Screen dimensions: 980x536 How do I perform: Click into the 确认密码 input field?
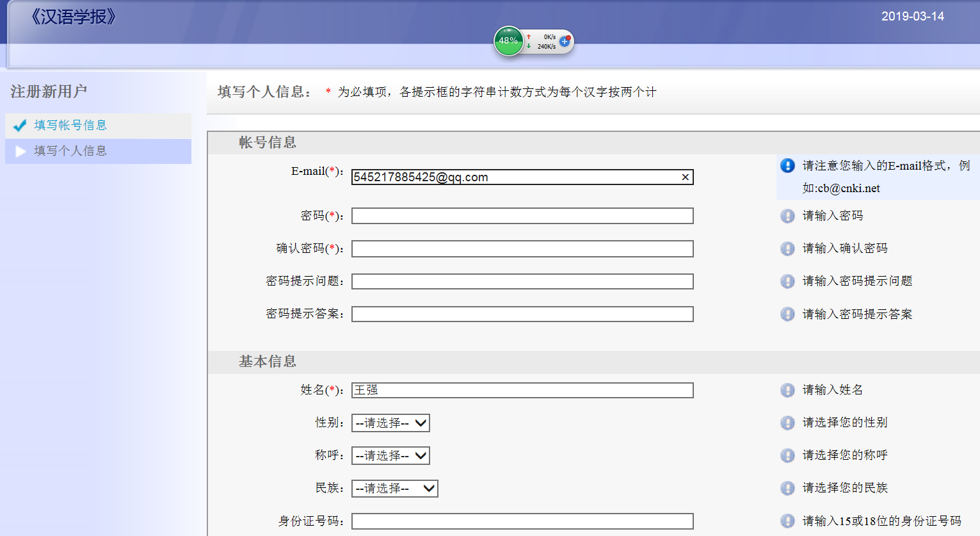522,249
